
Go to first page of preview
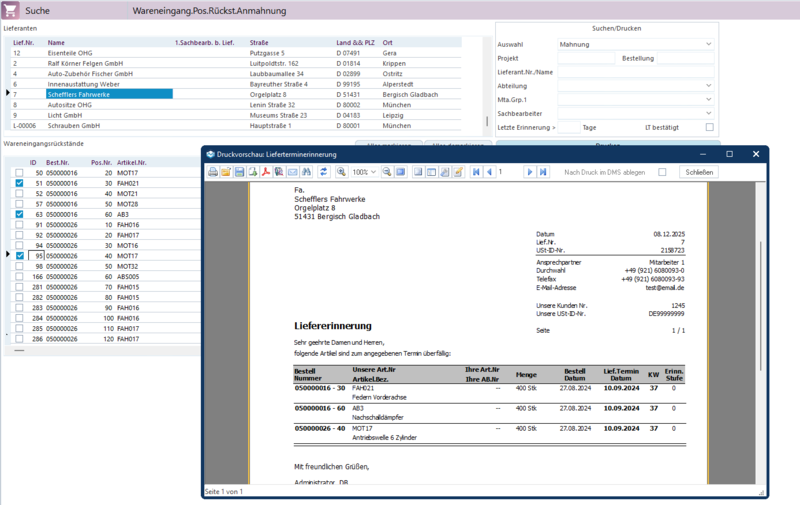[x=476, y=172]
